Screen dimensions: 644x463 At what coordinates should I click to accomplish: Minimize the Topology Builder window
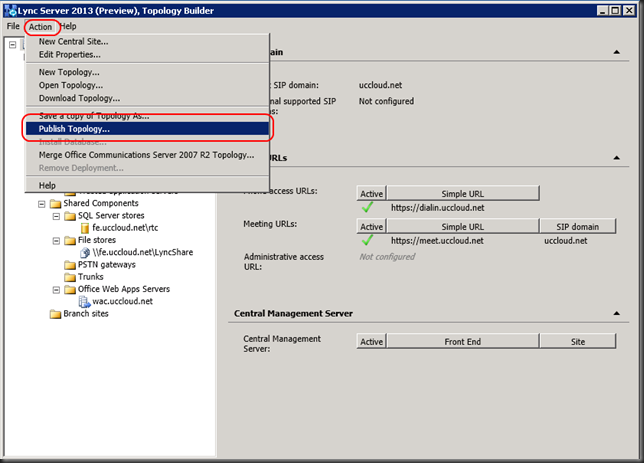(x=603, y=10)
